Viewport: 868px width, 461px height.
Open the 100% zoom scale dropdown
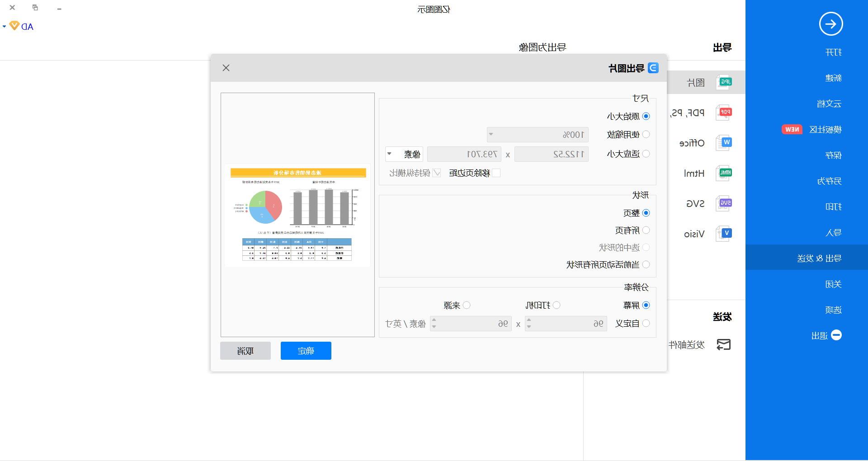tap(538, 135)
